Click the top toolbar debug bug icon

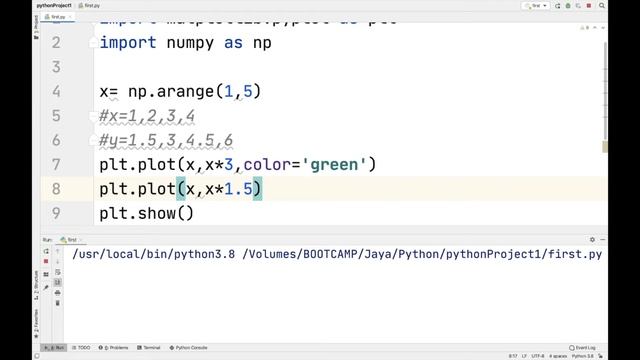point(568,6)
